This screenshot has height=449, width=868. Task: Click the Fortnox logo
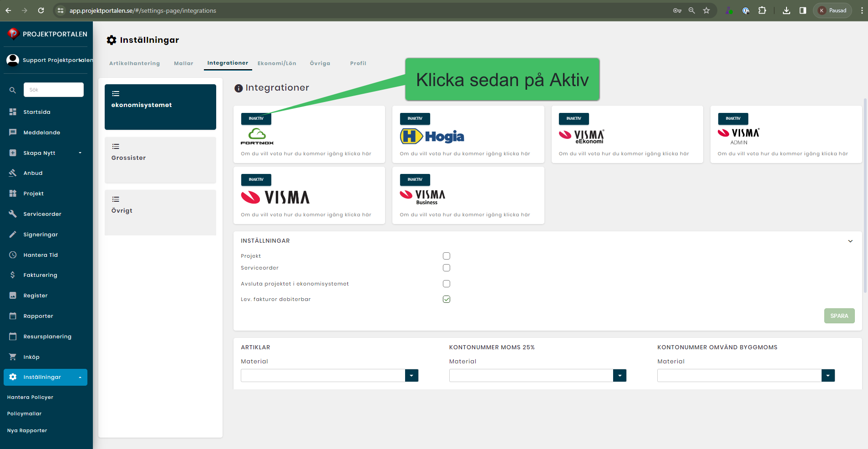[257, 136]
